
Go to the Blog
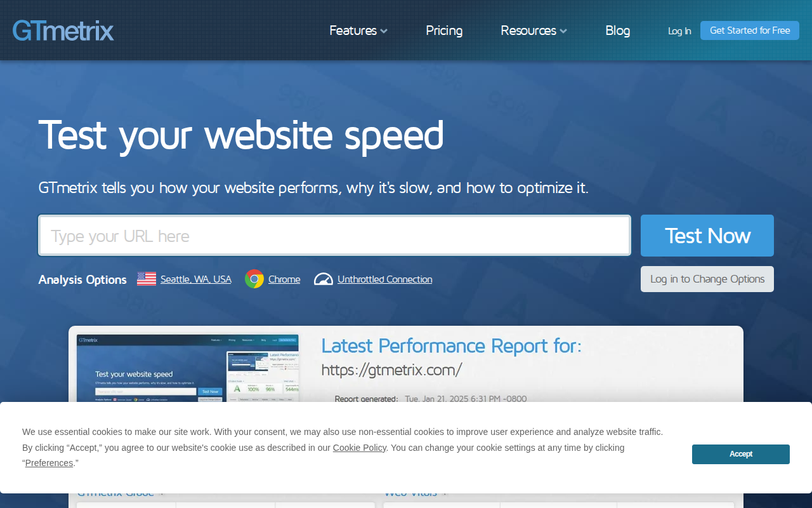point(618,30)
